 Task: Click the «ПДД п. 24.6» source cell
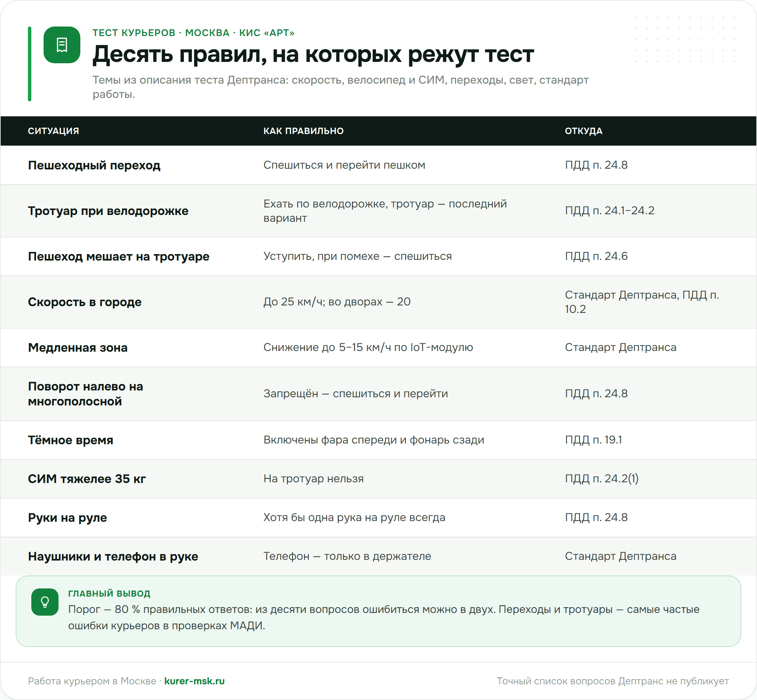596,256
